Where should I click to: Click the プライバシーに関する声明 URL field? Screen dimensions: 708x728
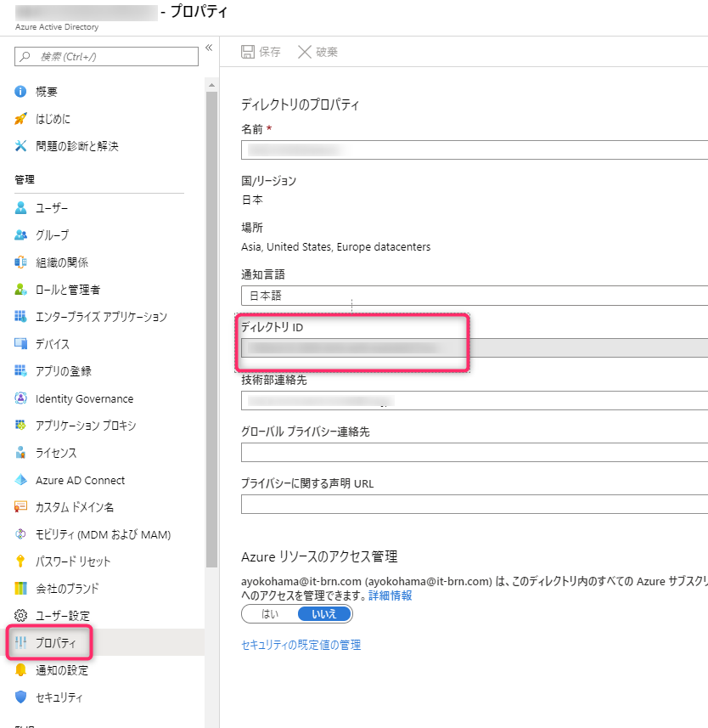tap(475, 505)
